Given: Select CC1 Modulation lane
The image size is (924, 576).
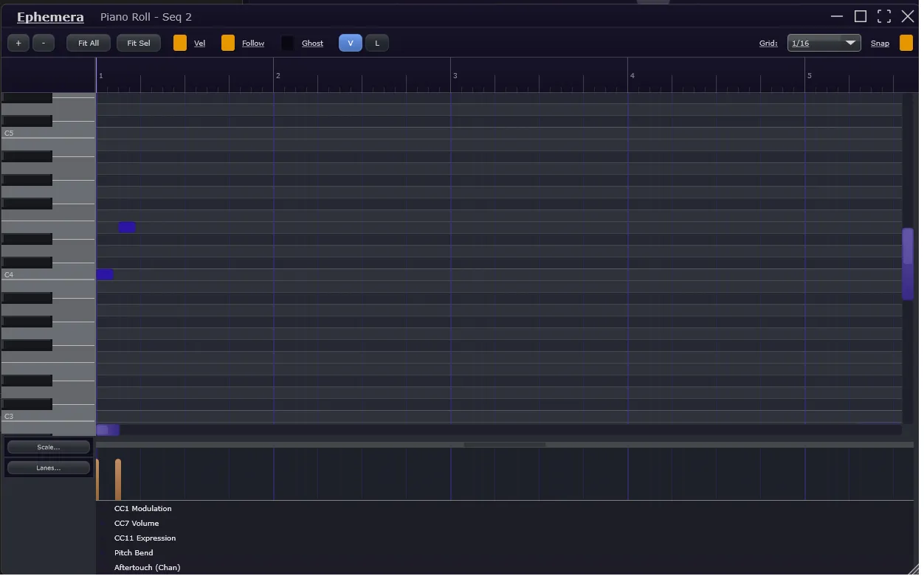Looking at the screenshot, I should 143,509.
